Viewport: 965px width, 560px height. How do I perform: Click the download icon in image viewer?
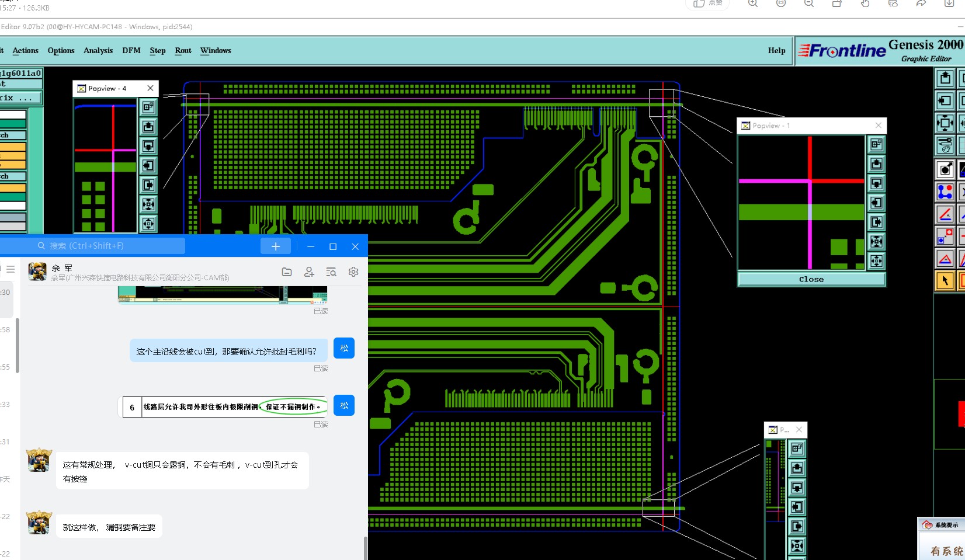(949, 4)
